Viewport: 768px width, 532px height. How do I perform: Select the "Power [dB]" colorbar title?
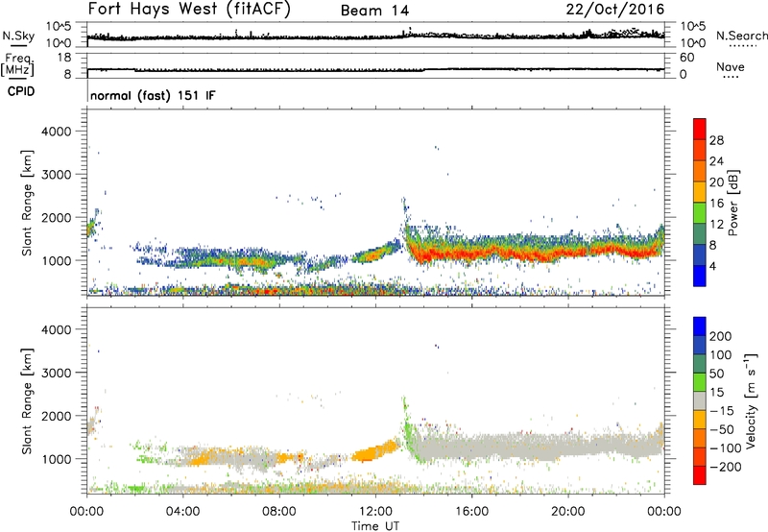tap(733, 203)
